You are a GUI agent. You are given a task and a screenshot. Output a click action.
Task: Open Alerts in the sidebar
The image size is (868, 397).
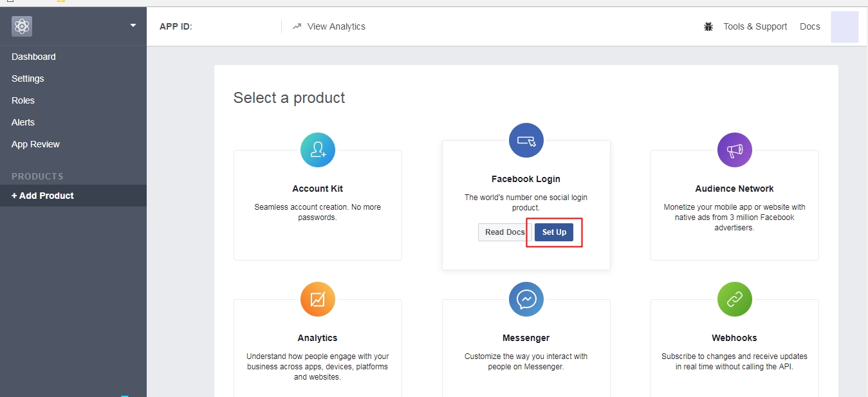23,122
